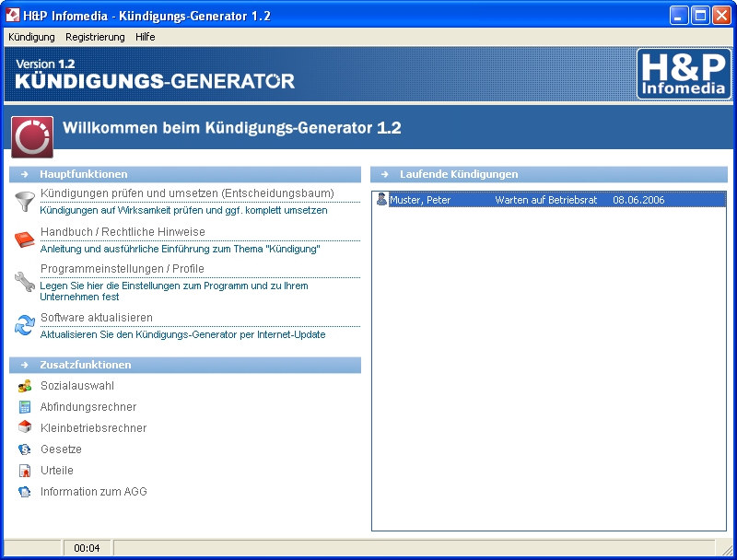The height and width of the screenshot is (560, 737).
Task: Click the funnel icon for Kündigungen prüfen
Action: [25, 202]
